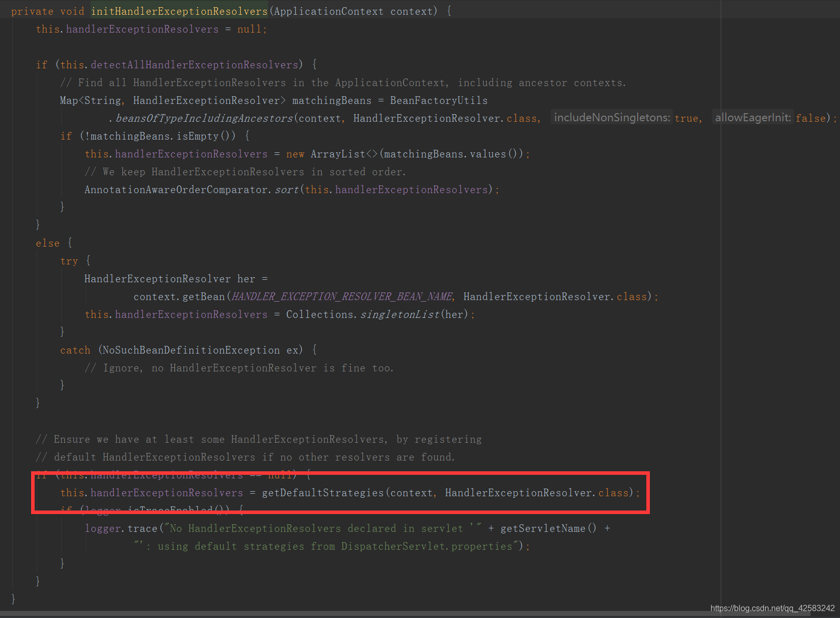Viewport: 840px width, 618px height.
Task: Click method name initHandlerExceptionResolvers
Action: (x=179, y=11)
